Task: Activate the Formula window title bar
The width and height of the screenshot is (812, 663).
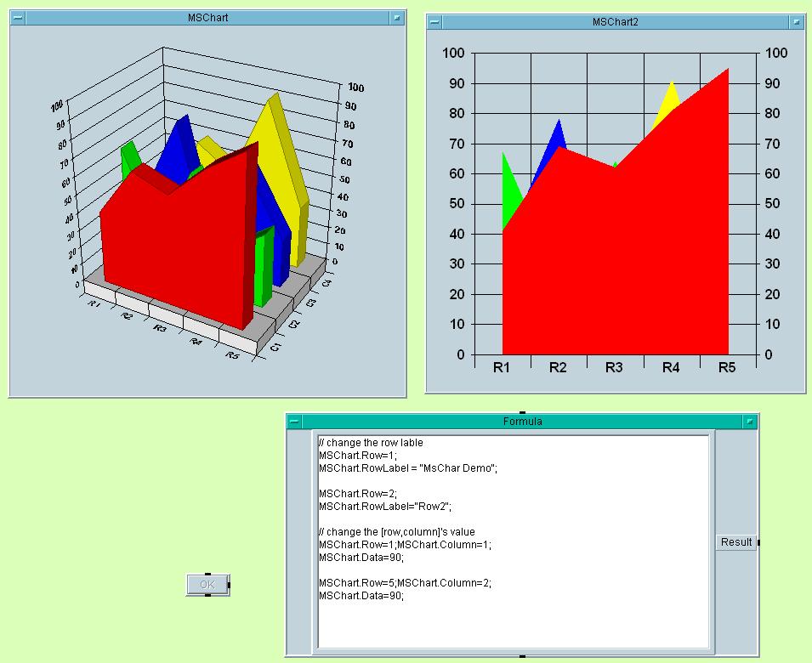Action: coord(522,422)
